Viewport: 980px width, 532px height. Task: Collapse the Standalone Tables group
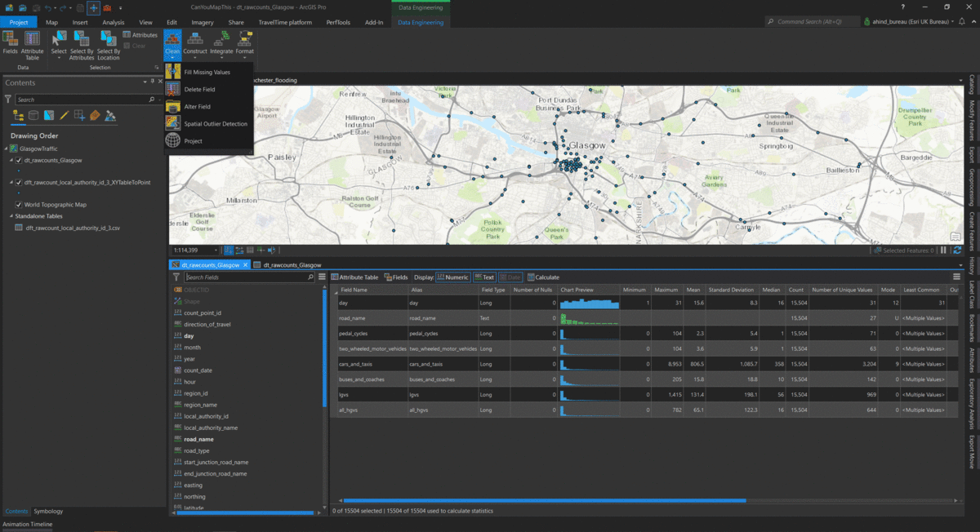click(x=11, y=216)
